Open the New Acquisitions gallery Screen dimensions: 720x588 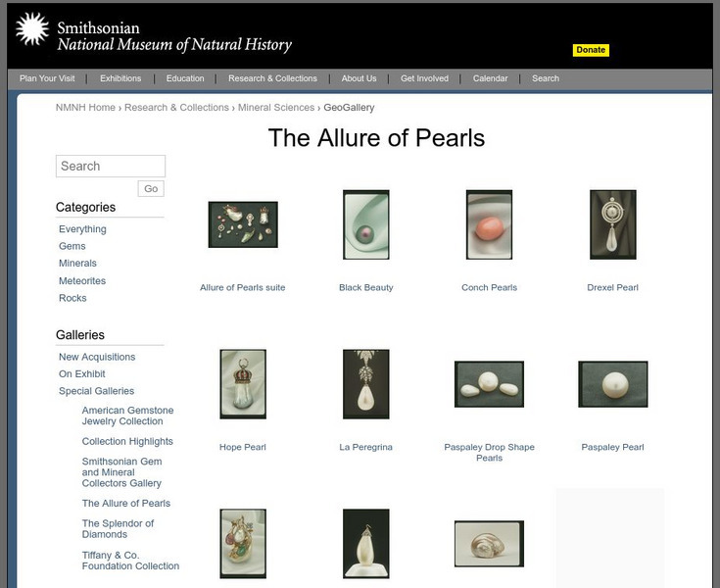(97, 357)
